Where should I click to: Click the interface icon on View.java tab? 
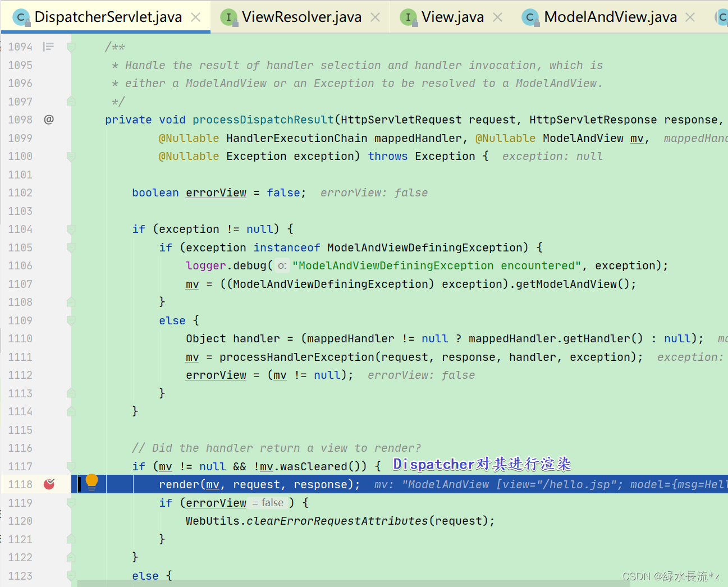click(408, 17)
